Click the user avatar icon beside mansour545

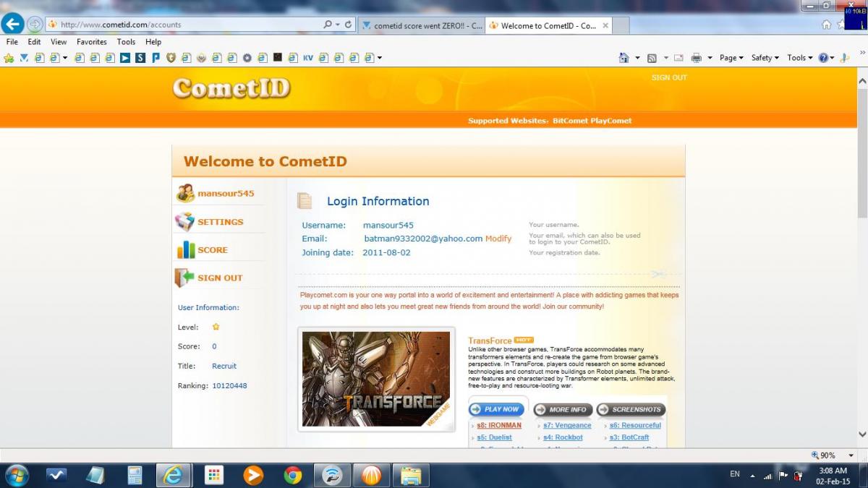pos(185,193)
